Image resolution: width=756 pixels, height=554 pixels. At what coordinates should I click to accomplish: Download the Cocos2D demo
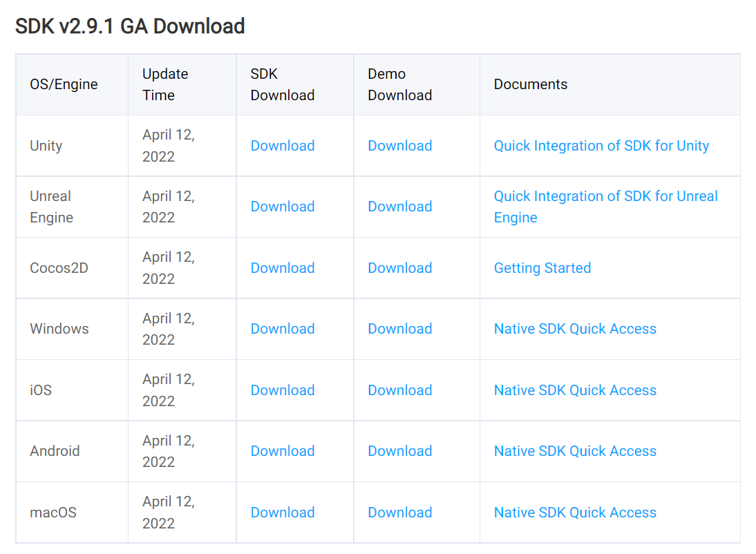click(x=399, y=268)
